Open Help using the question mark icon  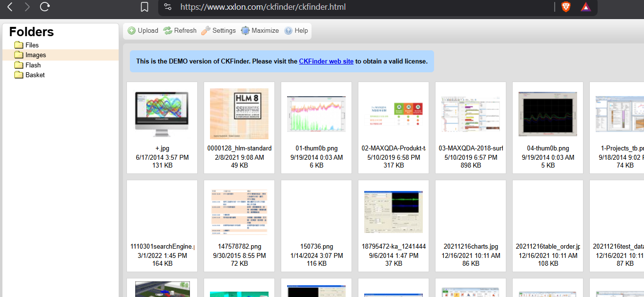(288, 31)
